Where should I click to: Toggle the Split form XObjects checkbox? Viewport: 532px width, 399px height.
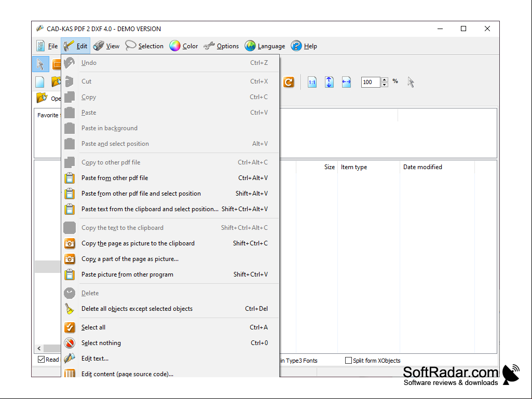click(348, 360)
